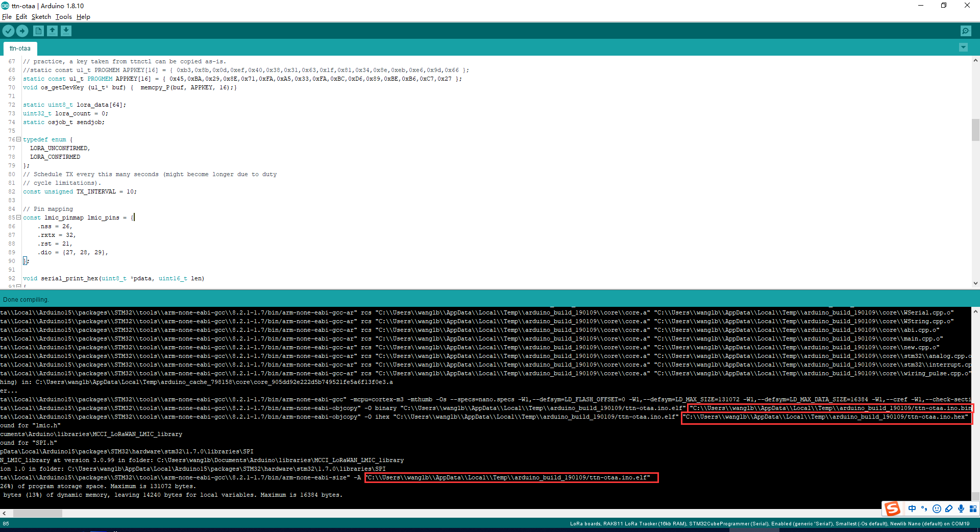Click the lora_count = 0 line
980x532 pixels.
click(66, 113)
